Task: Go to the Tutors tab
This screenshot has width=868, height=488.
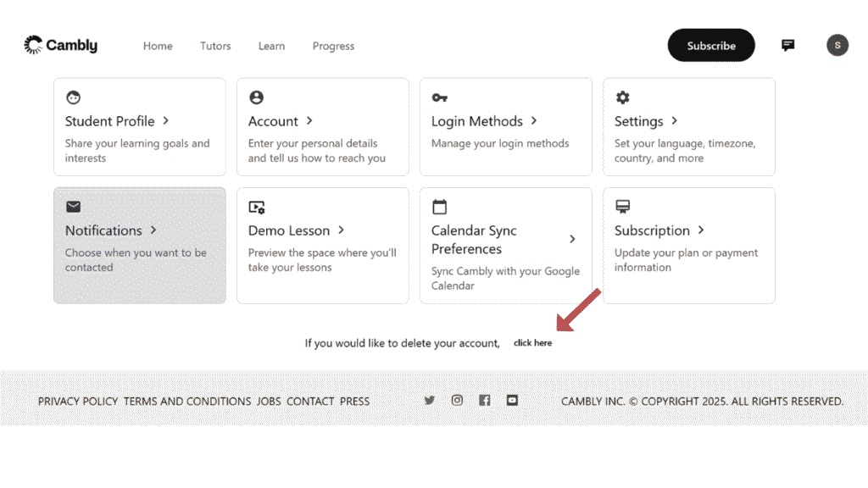Action: point(215,46)
